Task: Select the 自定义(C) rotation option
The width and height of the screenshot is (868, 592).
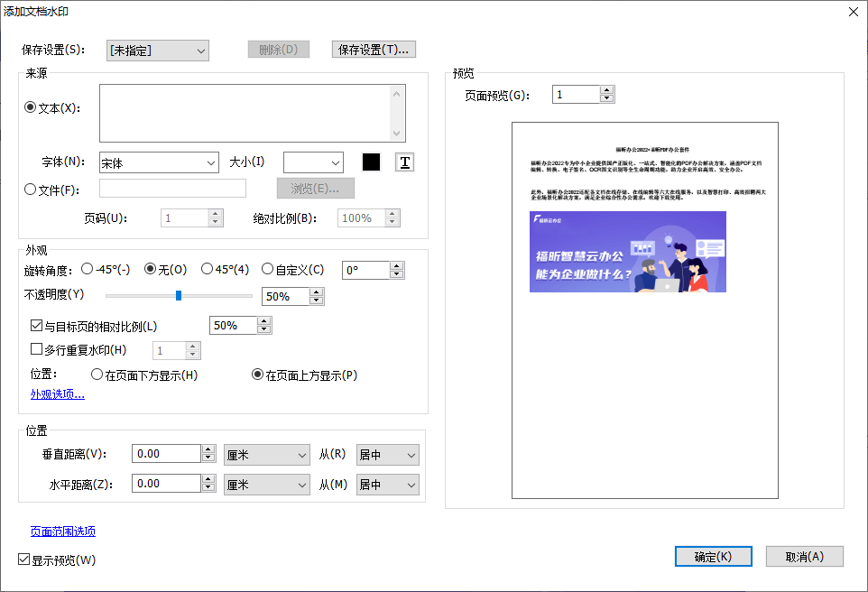Action: click(267, 268)
